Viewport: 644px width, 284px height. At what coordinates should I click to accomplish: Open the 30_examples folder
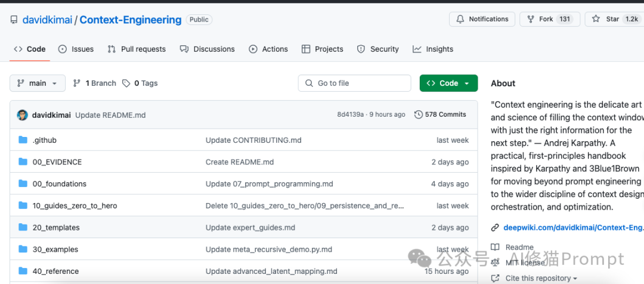tap(55, 249)
